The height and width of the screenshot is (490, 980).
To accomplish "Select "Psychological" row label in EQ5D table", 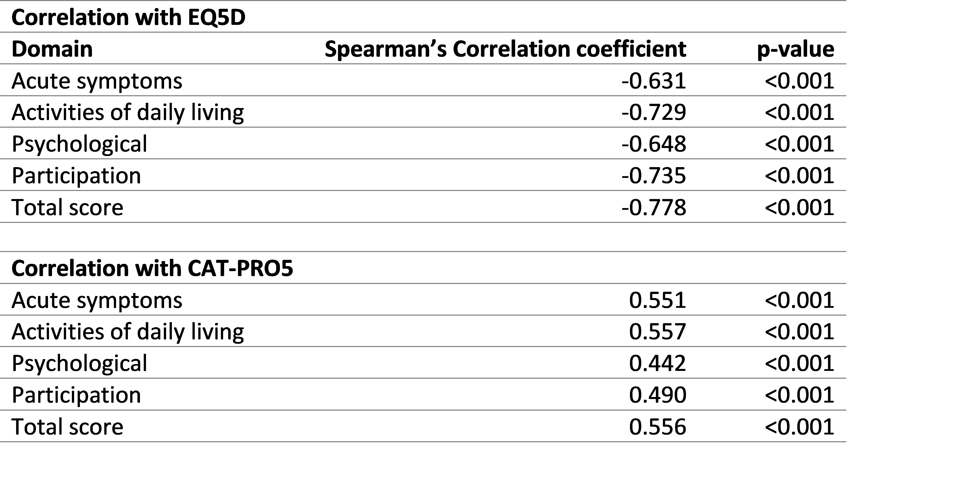I will [79, 144].
